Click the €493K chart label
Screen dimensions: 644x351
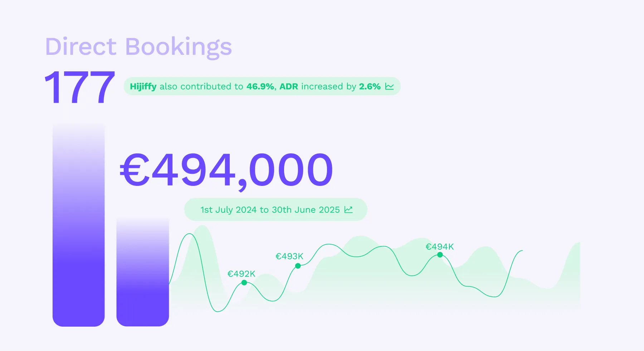pyautogui.click(x=289, y=256)
